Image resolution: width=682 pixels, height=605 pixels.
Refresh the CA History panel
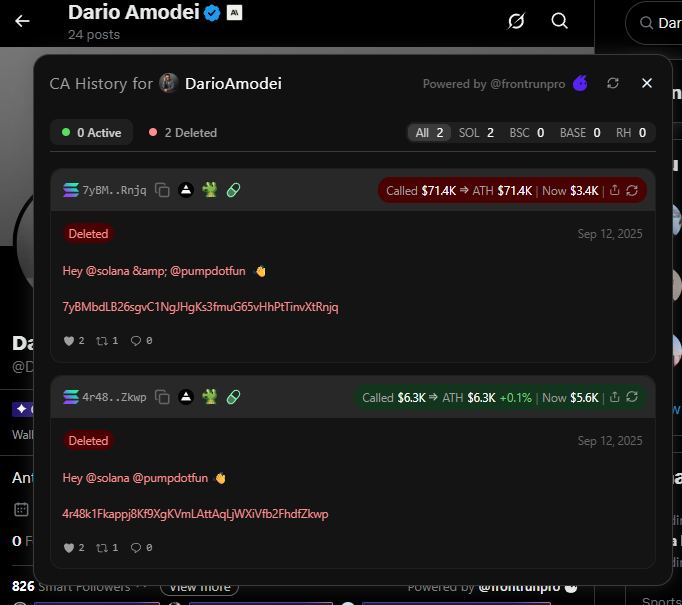tap(613, 83)
